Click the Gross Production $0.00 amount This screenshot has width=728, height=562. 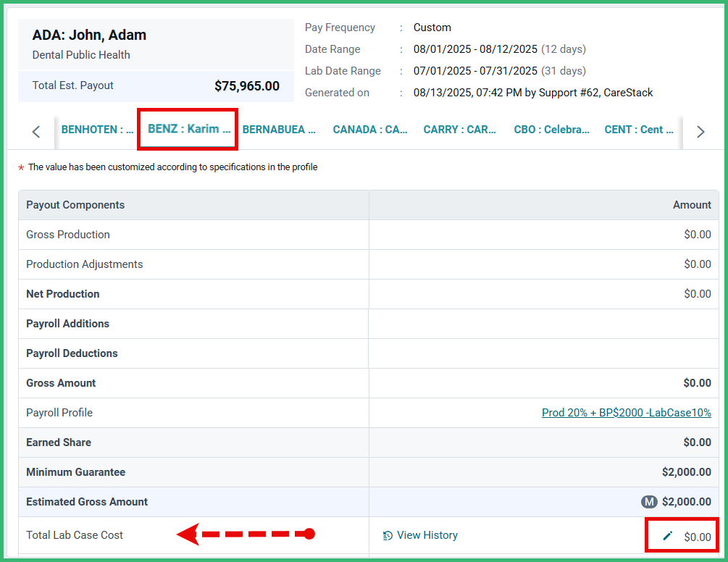pyautogui.click(x=698, y=235)
